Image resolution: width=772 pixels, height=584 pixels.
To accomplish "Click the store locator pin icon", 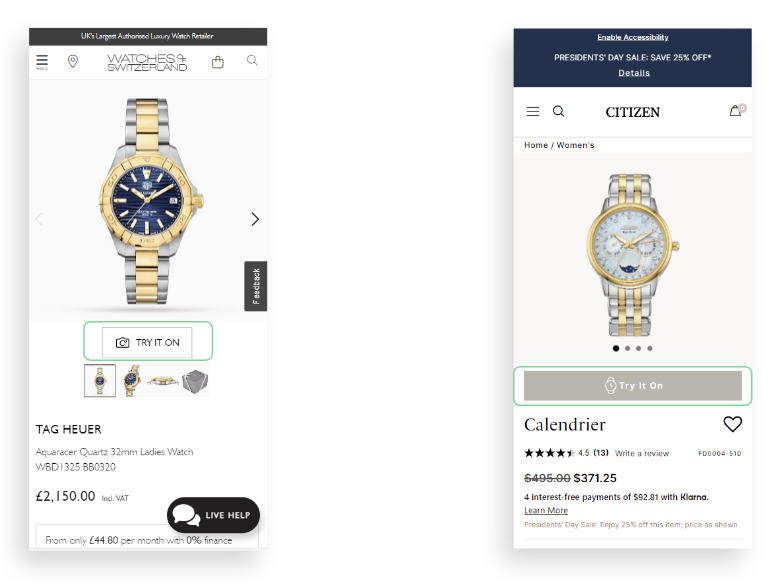I will click(x=73, y=61).
